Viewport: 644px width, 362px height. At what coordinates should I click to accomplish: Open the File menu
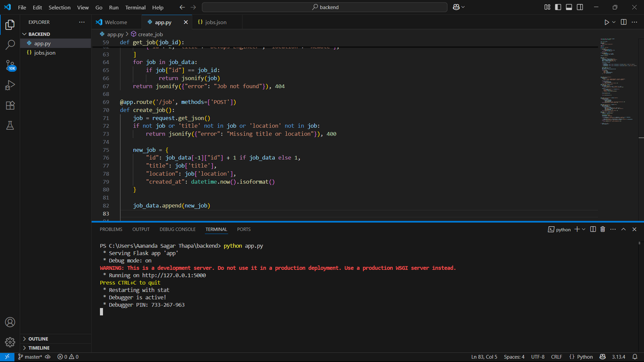tap(22, 8)
